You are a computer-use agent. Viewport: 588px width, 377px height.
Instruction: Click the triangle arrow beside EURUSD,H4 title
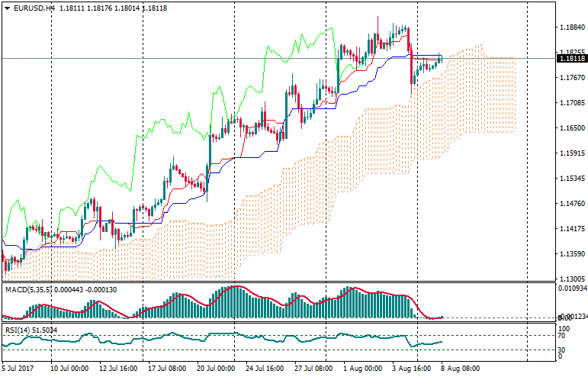6,8
